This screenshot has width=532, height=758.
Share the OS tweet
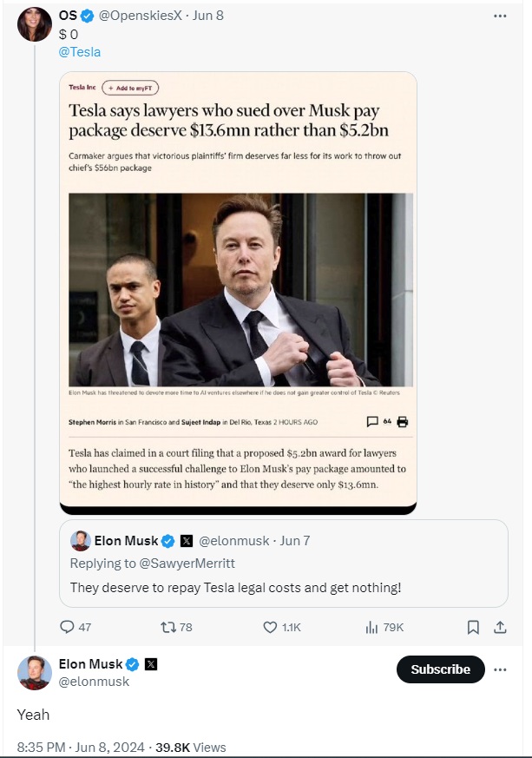500,627
